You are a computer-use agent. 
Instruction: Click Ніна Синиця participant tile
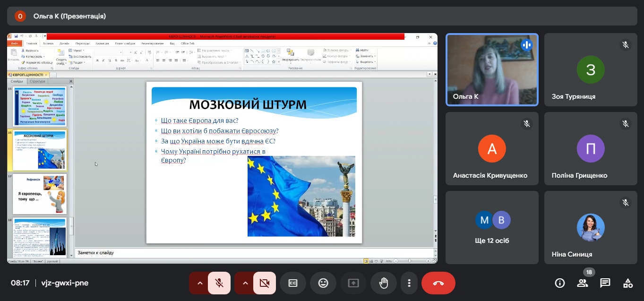(590, 227)
